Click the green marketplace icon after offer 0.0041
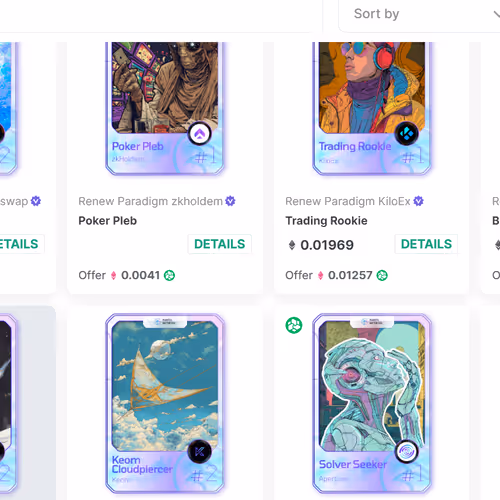 point(169,275)
